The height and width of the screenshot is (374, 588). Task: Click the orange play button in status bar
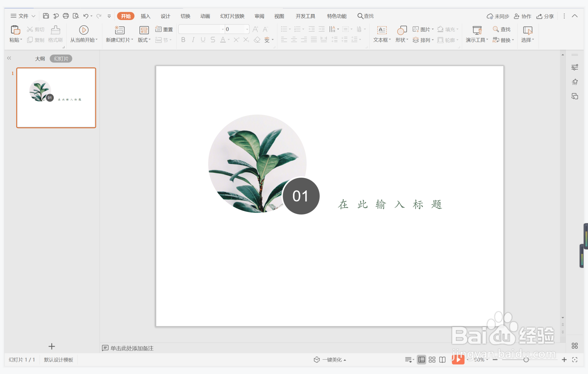(x=458, y=360)
